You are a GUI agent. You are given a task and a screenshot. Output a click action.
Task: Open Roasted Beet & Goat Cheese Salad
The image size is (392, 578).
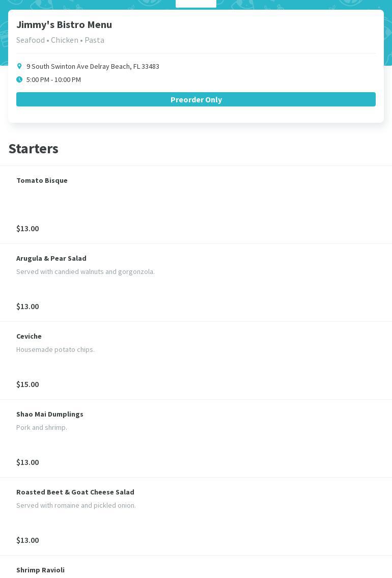tap(75, 492)
